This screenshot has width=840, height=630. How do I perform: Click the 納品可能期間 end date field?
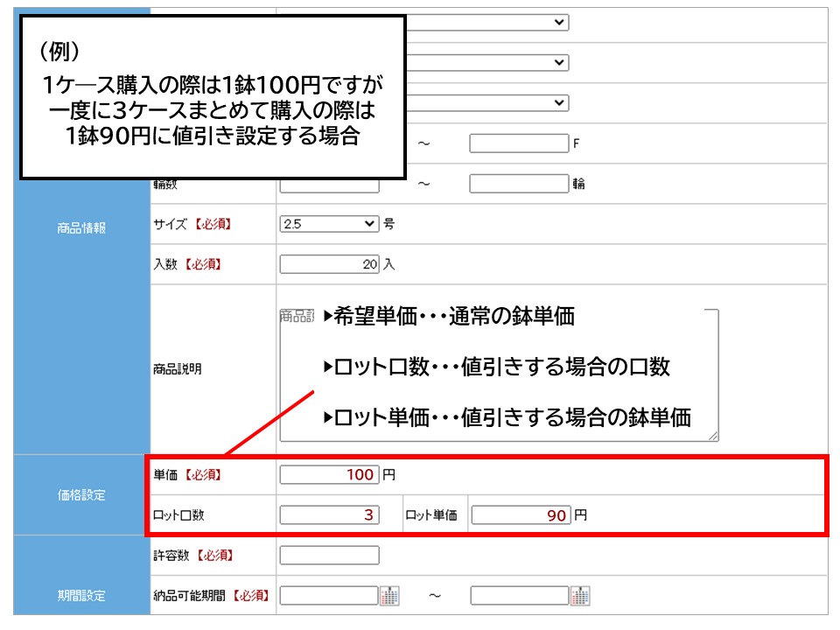click(x=520, y=596)
